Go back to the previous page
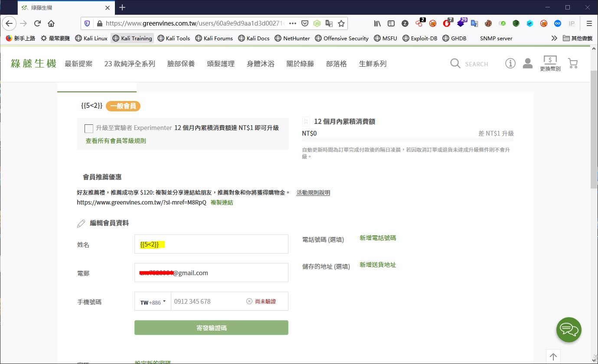Viewport: 598px width, 364px height. (x=9, y=23)
